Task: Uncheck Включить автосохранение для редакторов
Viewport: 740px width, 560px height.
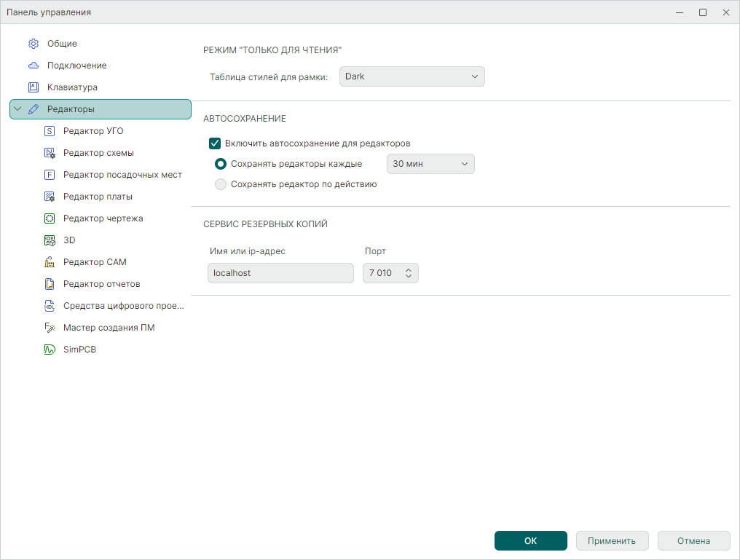Action: click(x=215, y=143)
